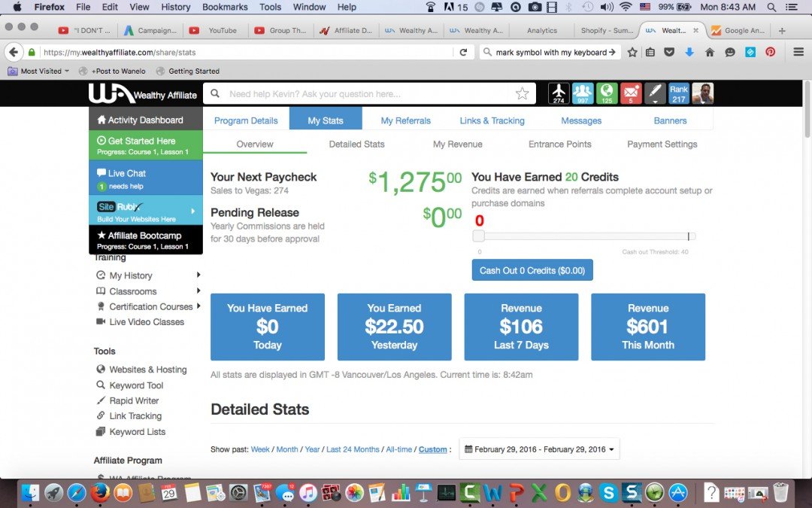Open Firefox bookmarks list icon
The image size is (812, 508).
coord(650,52)
